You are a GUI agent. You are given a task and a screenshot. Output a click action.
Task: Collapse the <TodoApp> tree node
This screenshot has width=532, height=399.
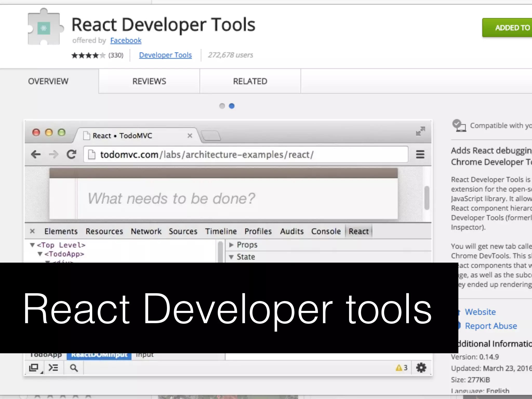coord(40,254)
